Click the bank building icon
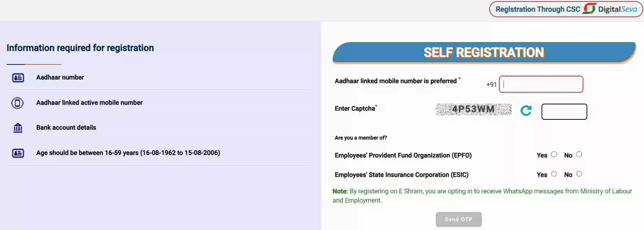The image size is (644, 230). tap(18, 128)
